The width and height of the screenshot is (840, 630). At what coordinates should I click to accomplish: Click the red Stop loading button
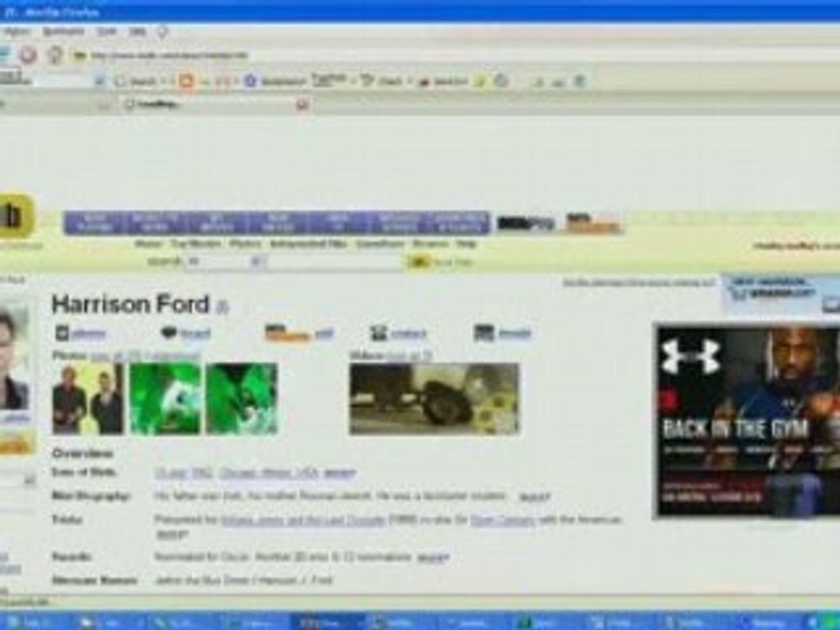tap(28, 54)
